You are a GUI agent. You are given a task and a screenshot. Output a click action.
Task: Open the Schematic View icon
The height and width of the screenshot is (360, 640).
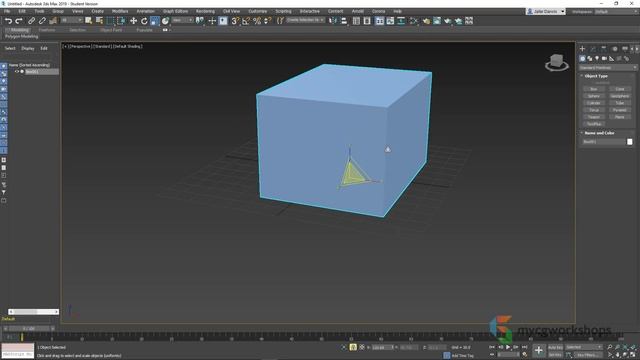click(413, 21)
